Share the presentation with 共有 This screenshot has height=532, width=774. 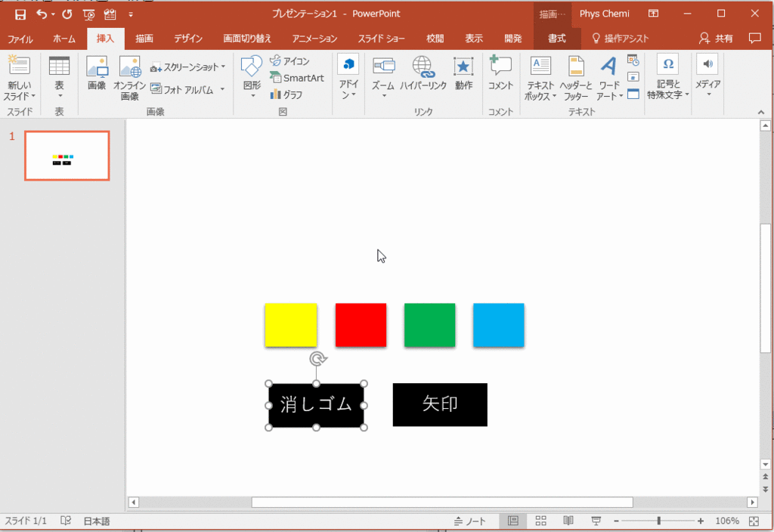tap(717, 39)
